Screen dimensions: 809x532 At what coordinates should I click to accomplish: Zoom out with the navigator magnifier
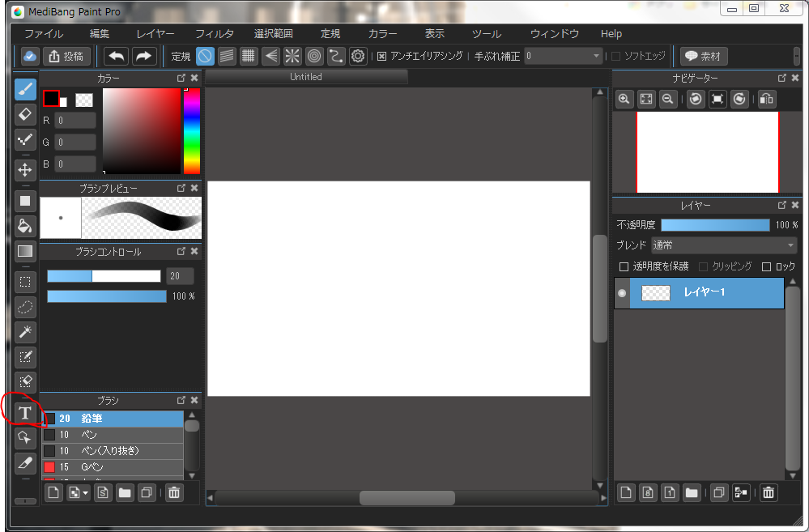(x=667, y=99)
